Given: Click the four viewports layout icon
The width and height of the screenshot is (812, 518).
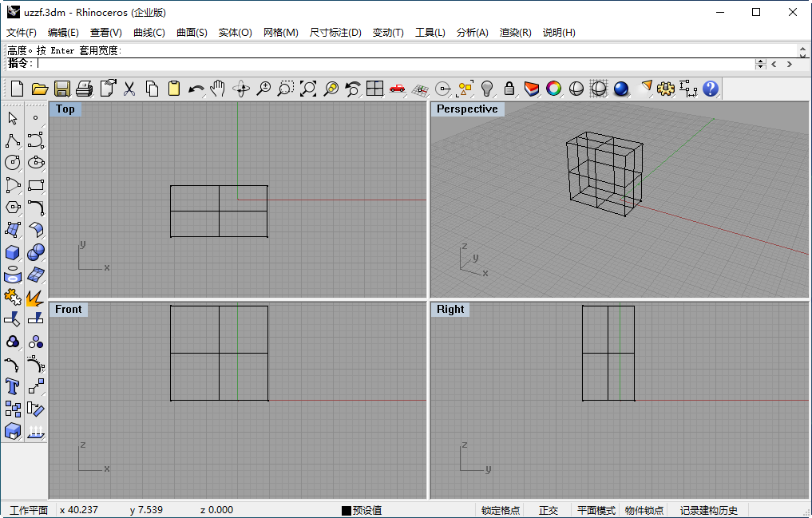Looking at the screenshot, I should point(374,89).
